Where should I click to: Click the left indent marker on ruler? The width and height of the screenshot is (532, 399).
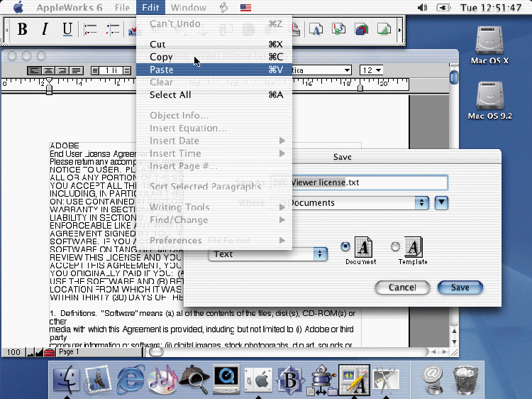(x=49, y=89)
